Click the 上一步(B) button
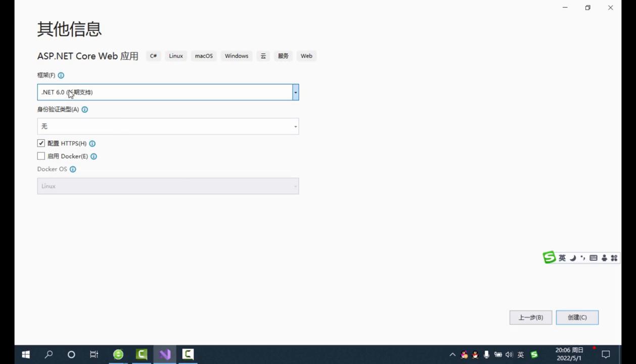 [530, 317]
